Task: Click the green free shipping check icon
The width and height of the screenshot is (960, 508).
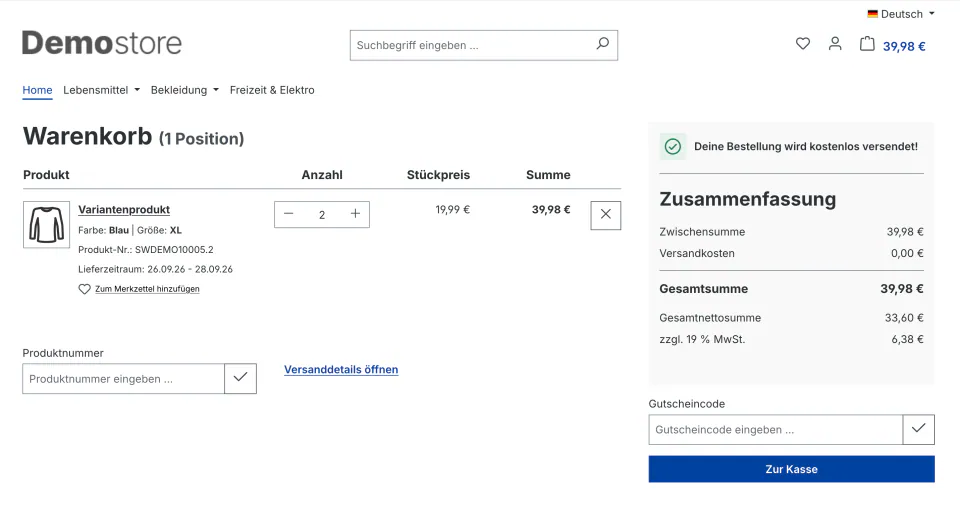Action: [x=673, y=146]
